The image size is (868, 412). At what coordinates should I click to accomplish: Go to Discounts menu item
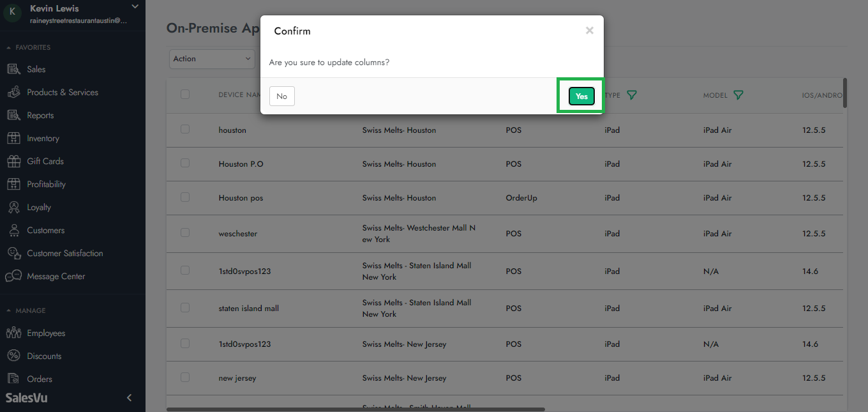[x=44, y=356]
